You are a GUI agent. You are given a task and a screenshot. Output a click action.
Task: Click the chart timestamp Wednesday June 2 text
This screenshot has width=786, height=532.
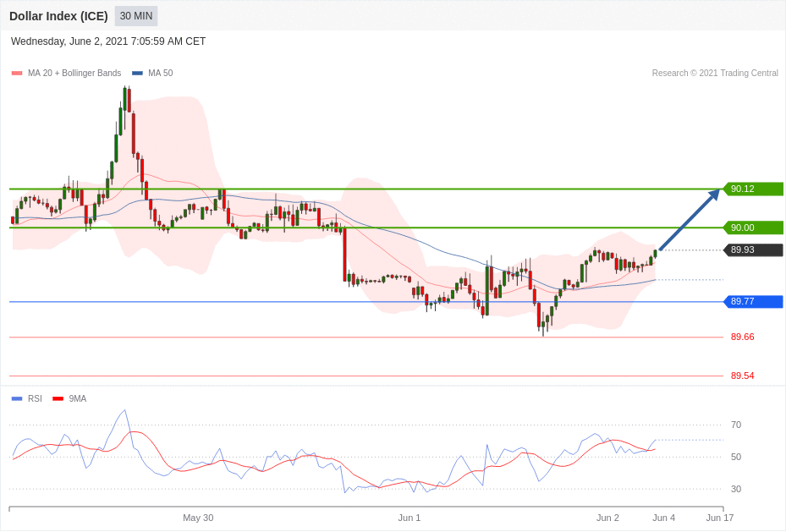[108, 41]
